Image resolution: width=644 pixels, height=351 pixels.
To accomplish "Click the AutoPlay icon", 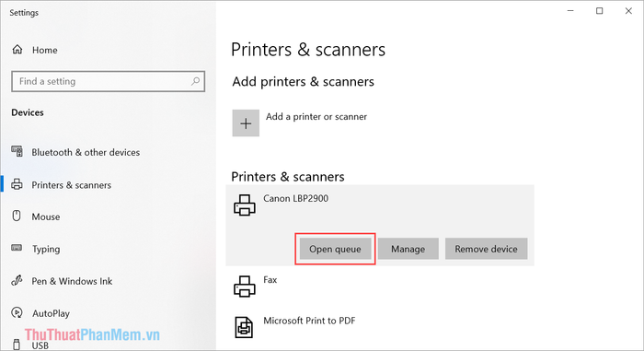I will (x=17, y=312).
